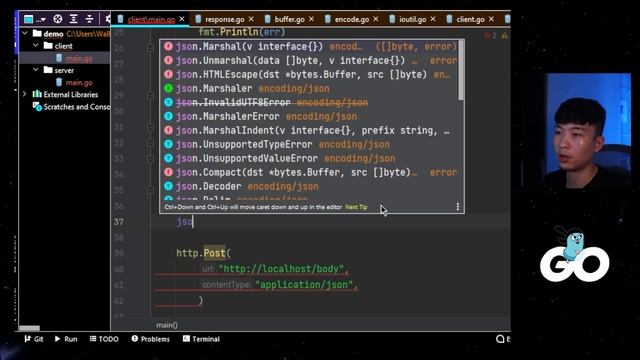The height and width of the screenshot is (360, 640).
Task: Choose json.MarshalIndent suggestion
Action: (309, 130)
